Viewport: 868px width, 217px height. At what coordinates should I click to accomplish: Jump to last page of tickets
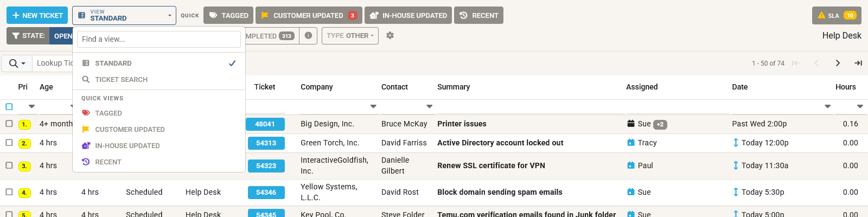pos(858,63)
